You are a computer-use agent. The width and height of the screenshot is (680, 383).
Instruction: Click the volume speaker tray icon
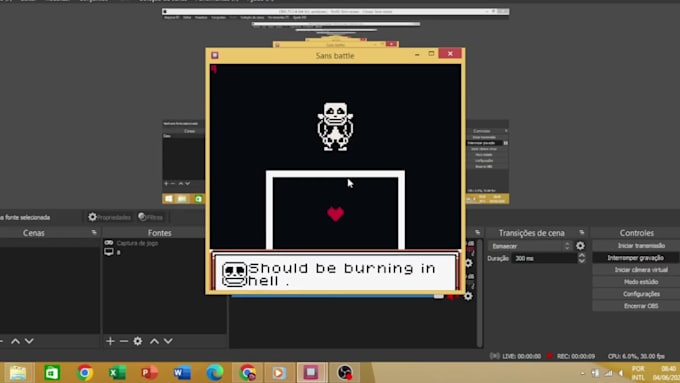click(621, 373)
